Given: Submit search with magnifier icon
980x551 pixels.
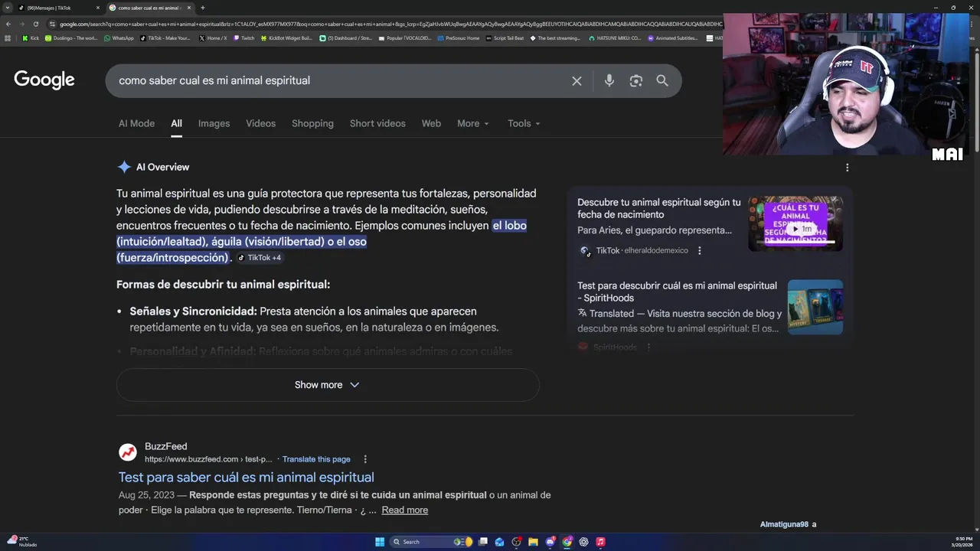Looking at the screenshot, I should [x=662, y=80].
